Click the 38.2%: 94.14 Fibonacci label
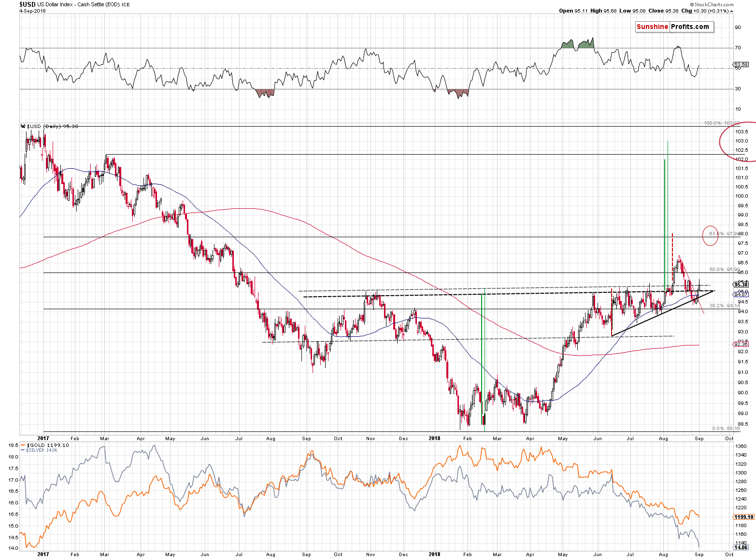 (x=725, y=305)
